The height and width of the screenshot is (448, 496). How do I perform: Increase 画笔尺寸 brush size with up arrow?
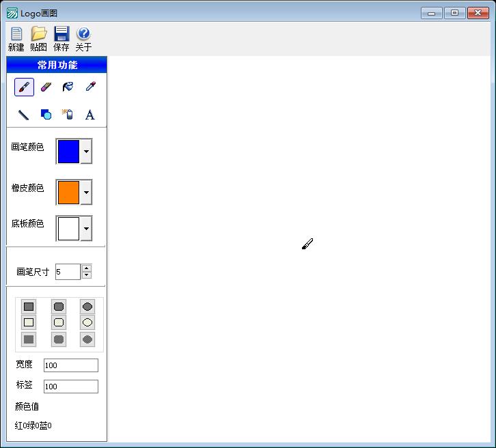(86, 268)
